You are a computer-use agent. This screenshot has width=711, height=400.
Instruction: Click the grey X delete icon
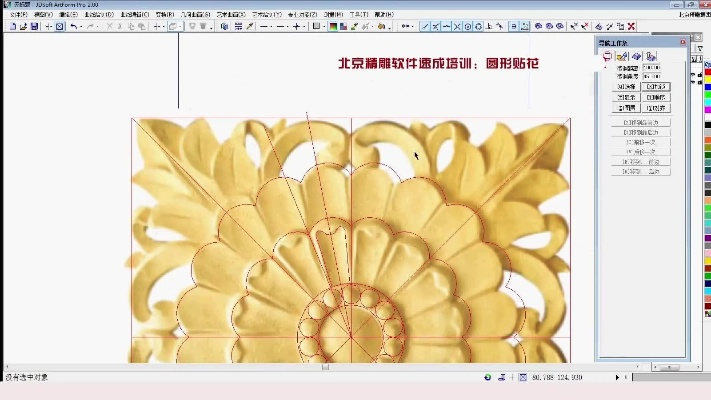109,26
